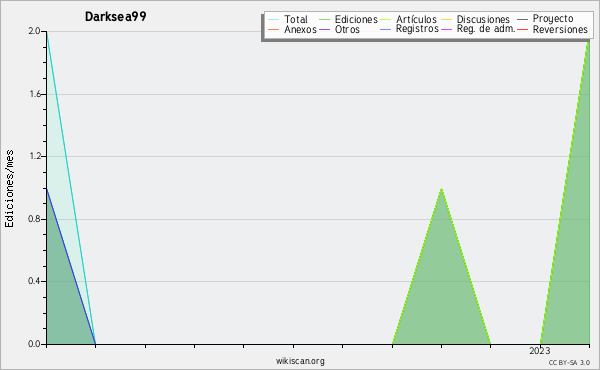Click the 1.6 y-axis value
Viewport: 600px width, 370px height.
(x=34, y=94)
